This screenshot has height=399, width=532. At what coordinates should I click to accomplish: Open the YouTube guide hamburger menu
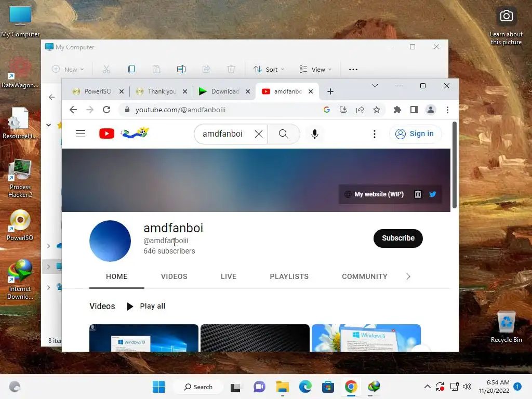81,134
